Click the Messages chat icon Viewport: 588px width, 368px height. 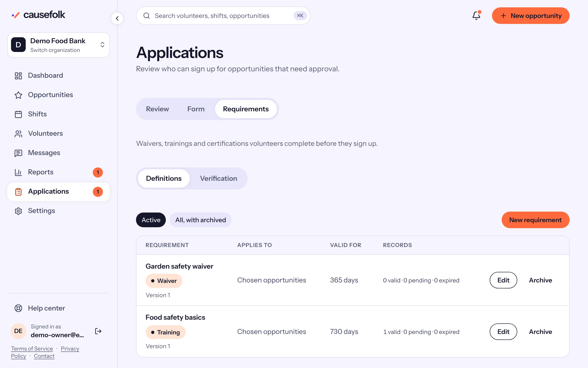click(18, 153)
